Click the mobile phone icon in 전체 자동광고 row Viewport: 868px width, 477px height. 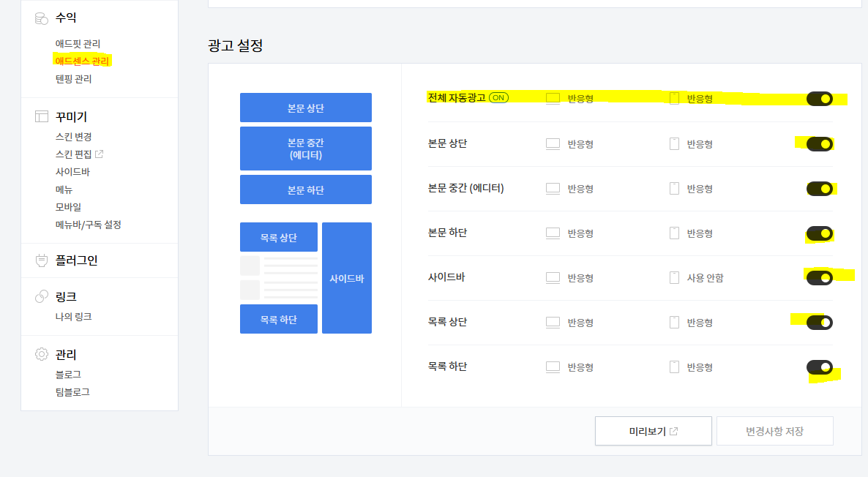click(x=674, y=99)
